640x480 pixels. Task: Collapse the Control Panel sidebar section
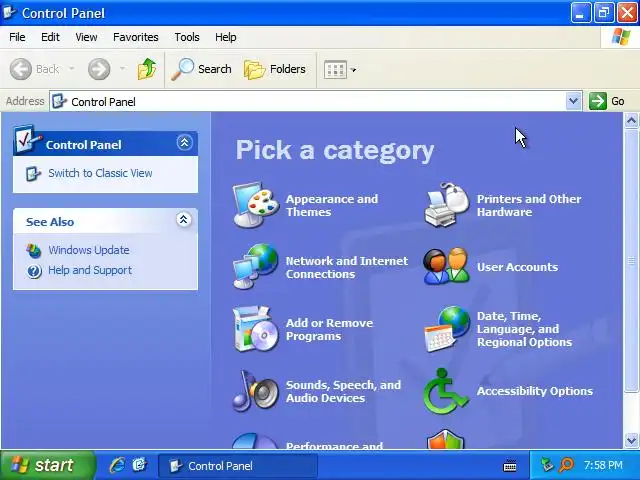click(184, 142)
